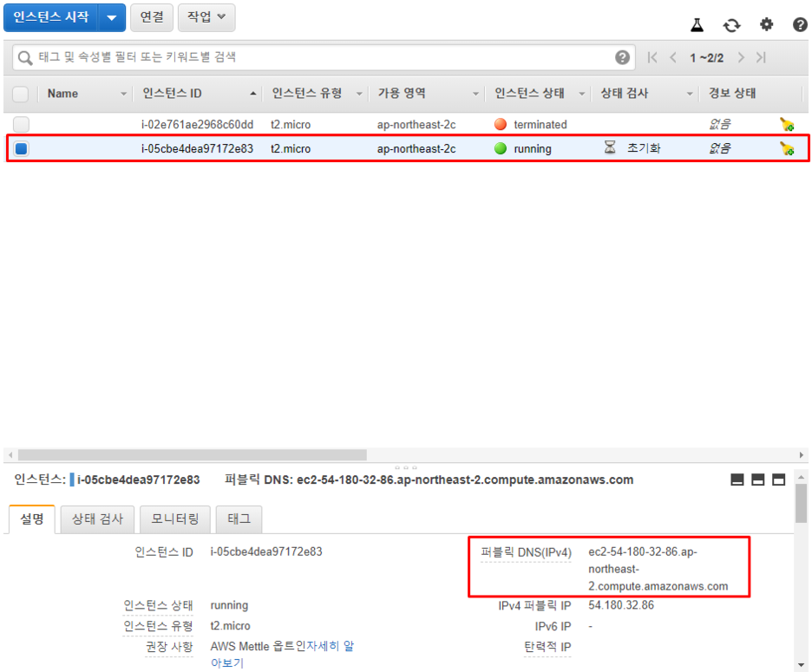Open Name column filter arrow

[x=123, y=94]
